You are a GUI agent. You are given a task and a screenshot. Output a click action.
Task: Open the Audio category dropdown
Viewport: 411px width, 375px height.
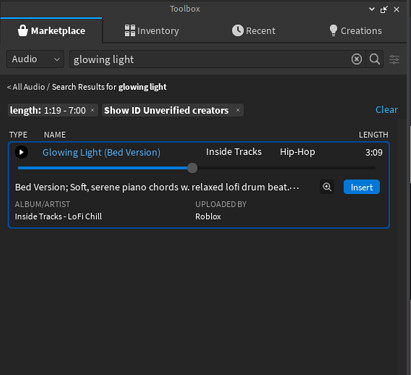tap(35, 59)
